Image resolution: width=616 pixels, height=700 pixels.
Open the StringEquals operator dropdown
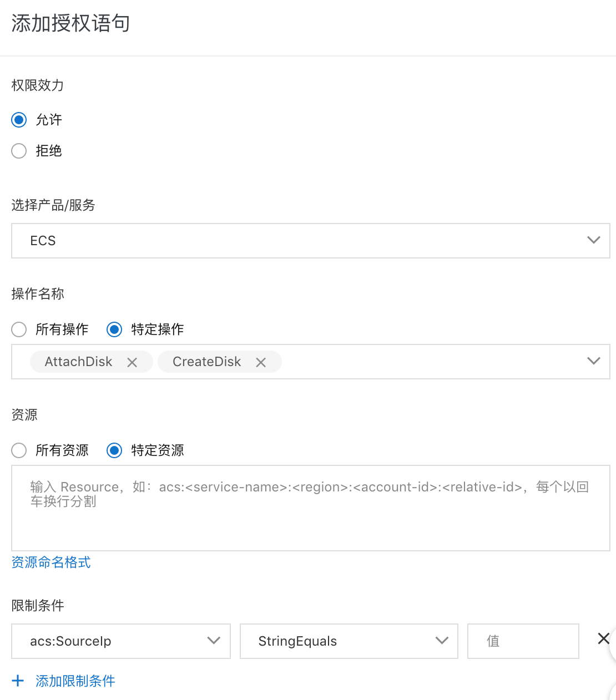[349, 641]
